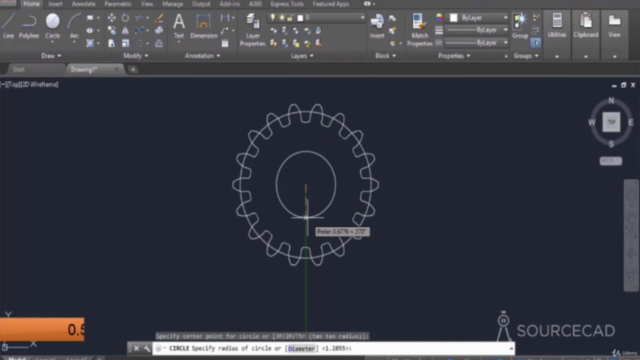This screenshot has height=360, width=640.
Task: Select the Leader tool in Annotation panel
Action: 225,31
